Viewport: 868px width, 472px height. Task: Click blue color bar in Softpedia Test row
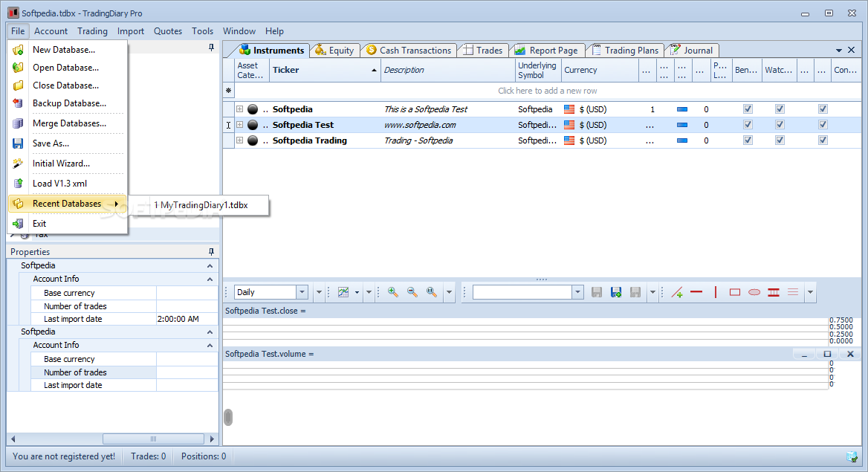click(x=682, y=125)
